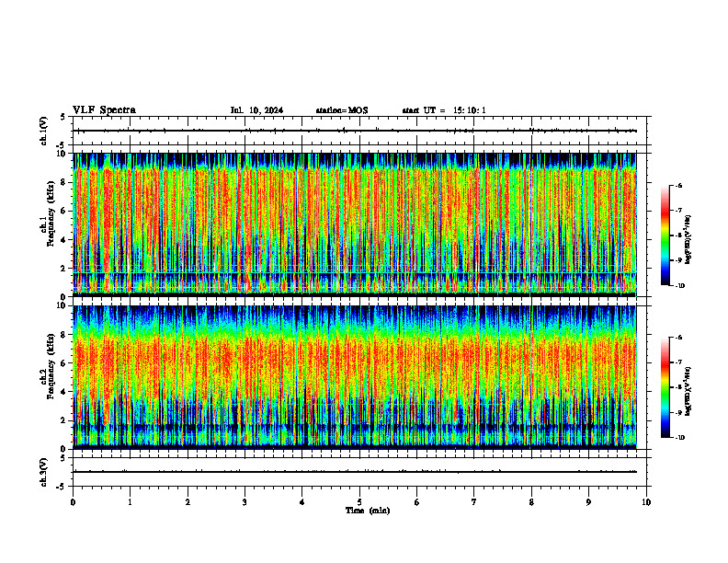
Task: Click time axis tick label "5"
Action: 359,502
